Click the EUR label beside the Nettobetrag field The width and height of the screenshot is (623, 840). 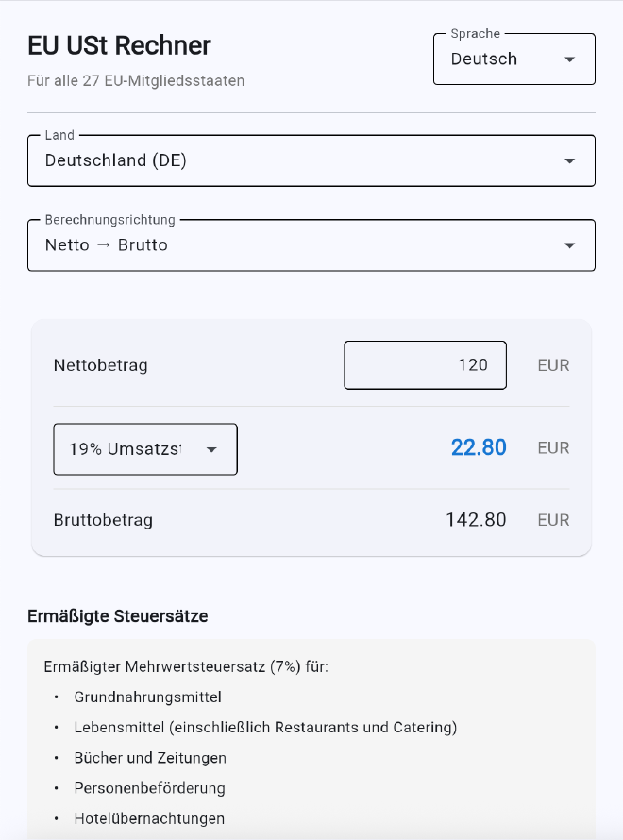553,365
